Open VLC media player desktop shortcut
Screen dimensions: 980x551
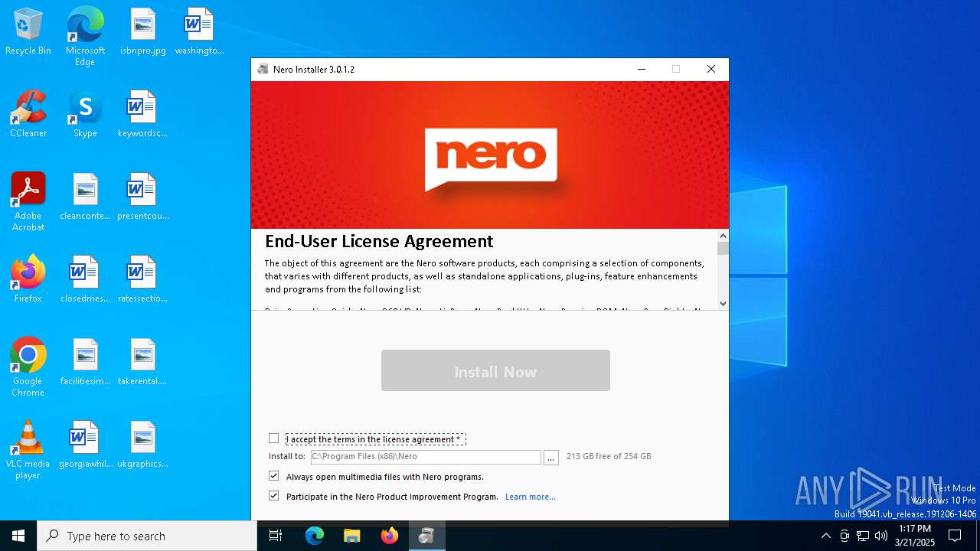(x=28, y=450)
